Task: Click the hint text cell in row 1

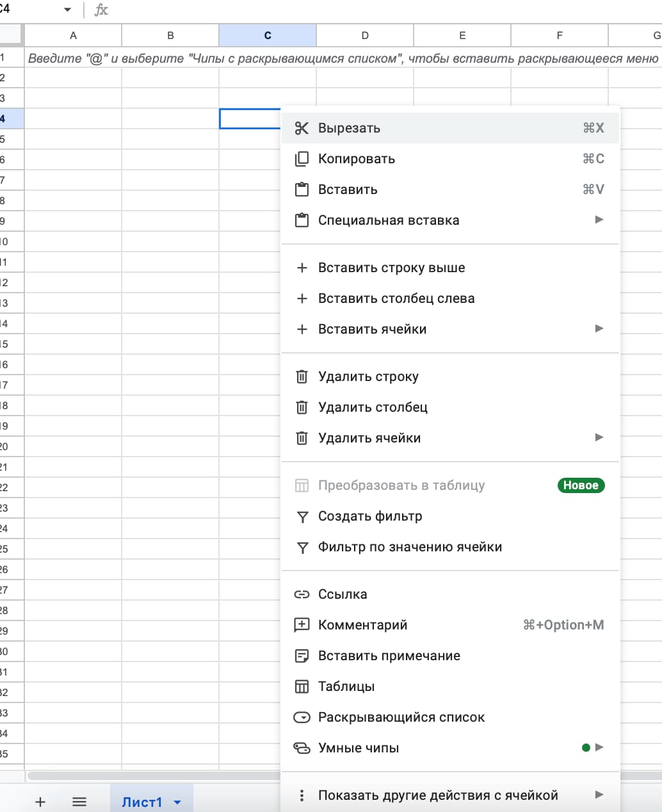Action: (x=343, y=58)
